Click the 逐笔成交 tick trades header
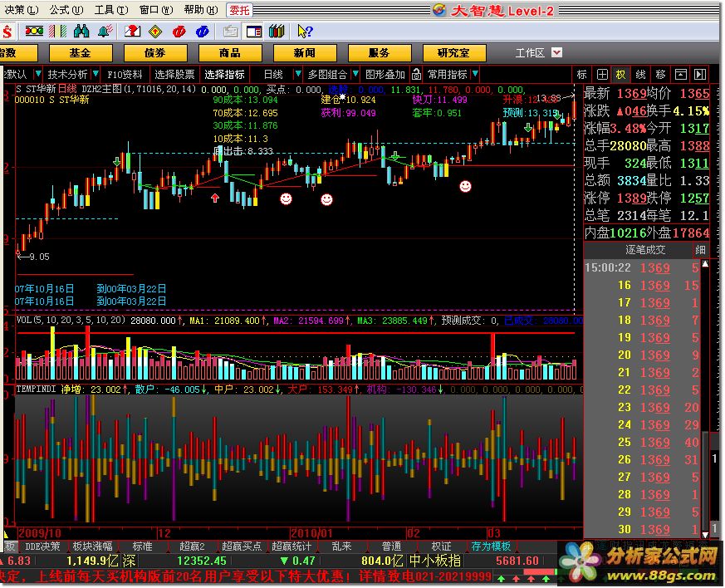Viewport: 725px width, 588px height. [x=645, y=250]
